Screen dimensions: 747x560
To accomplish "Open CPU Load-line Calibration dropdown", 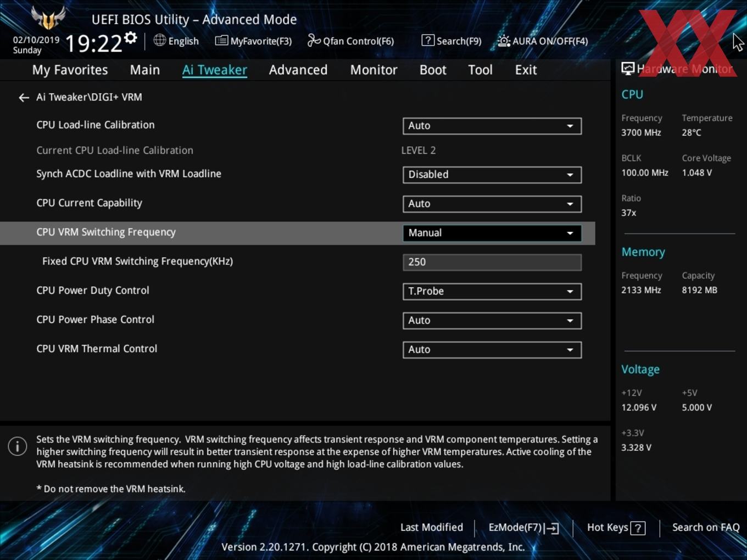I will [492, 126].
